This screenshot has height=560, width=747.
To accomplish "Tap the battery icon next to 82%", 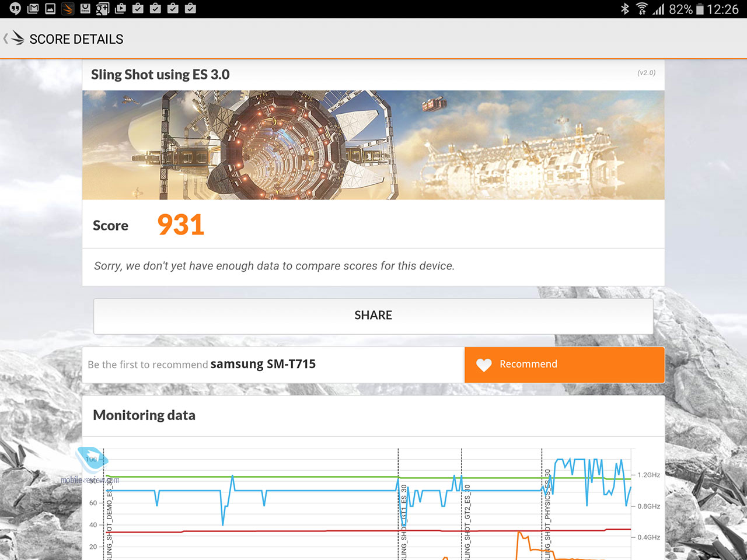I will pyautogui.click(x=700, y=9).
